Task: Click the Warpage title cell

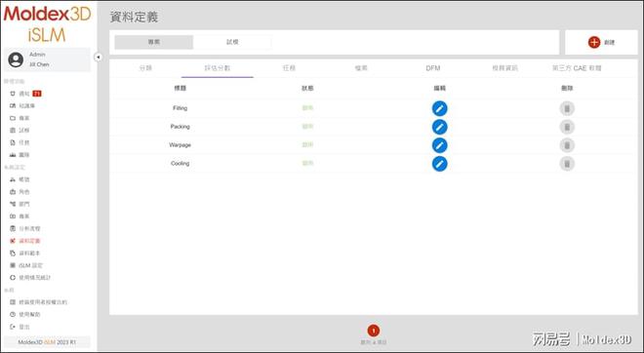Action: (x=180, y=145)
